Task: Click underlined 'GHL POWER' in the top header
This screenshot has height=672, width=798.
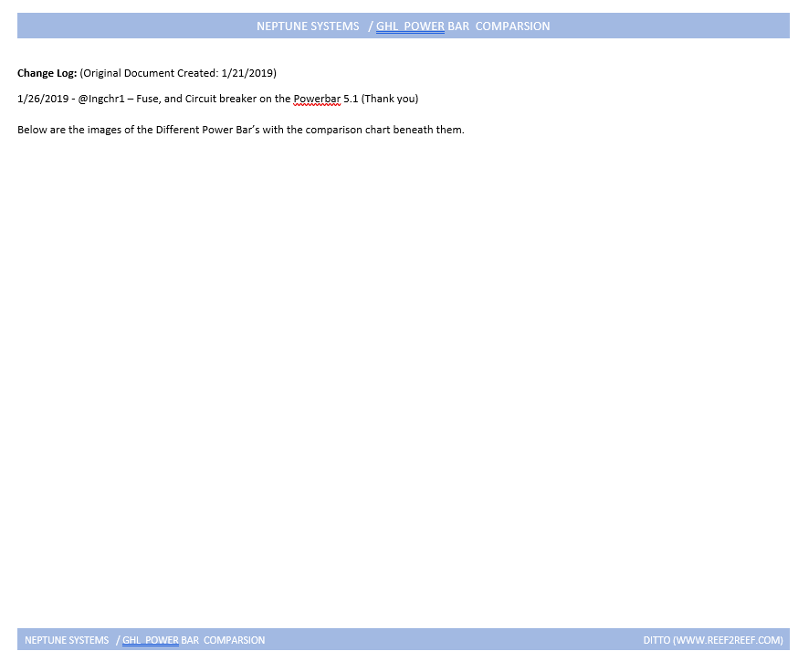Action: [410, 26]
